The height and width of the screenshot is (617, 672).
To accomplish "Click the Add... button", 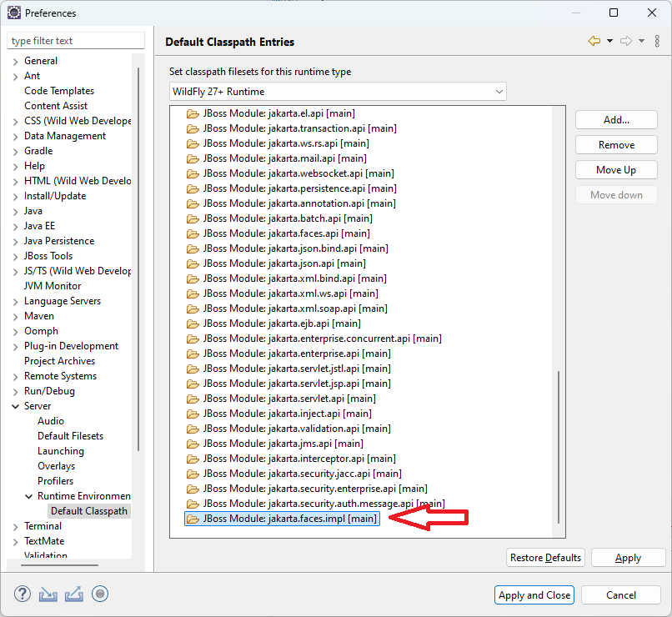I will pos(616,120).
